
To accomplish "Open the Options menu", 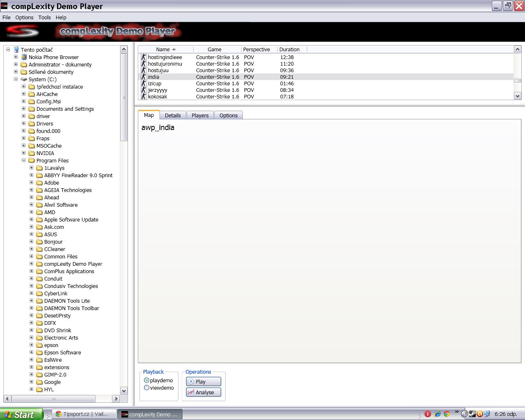I will pos(24,17).
